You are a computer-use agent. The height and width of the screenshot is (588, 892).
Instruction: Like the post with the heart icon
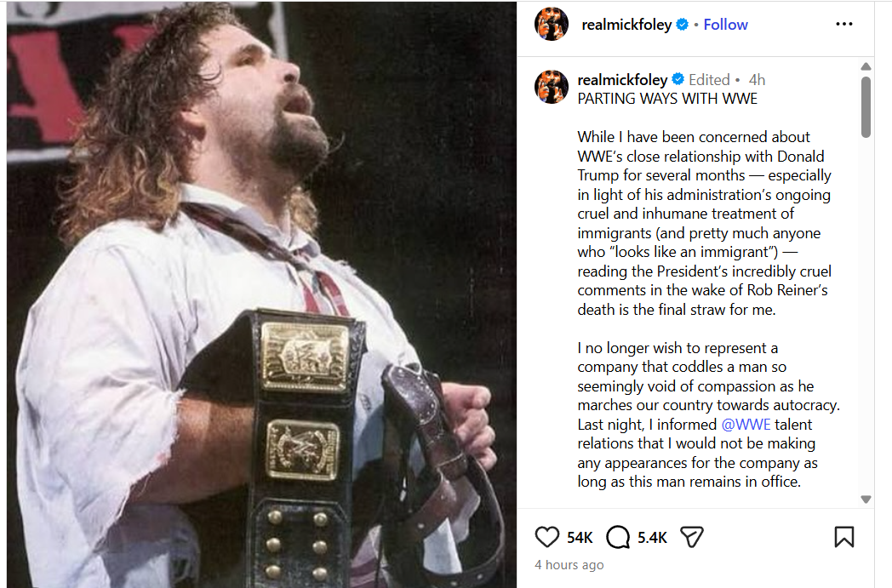546,537
